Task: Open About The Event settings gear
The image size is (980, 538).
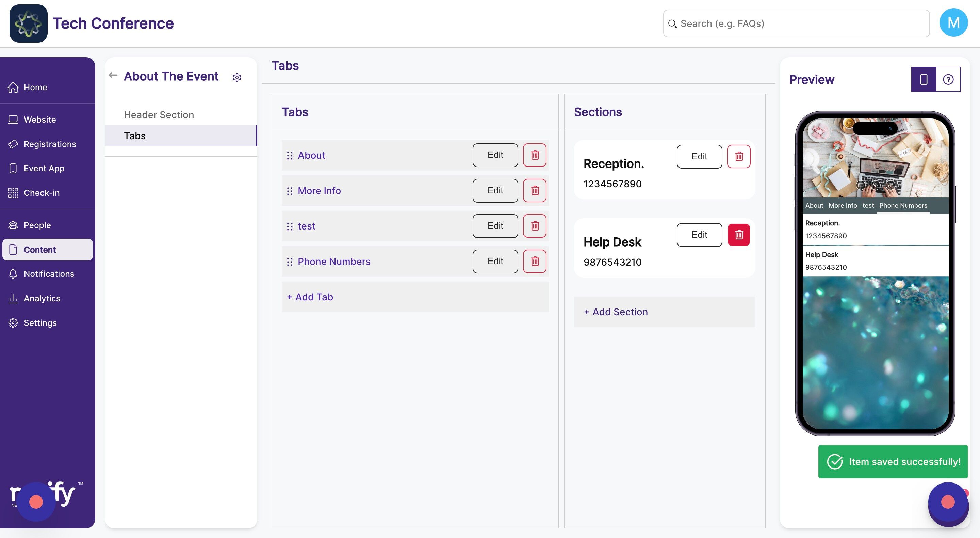Action: (237, 77)
